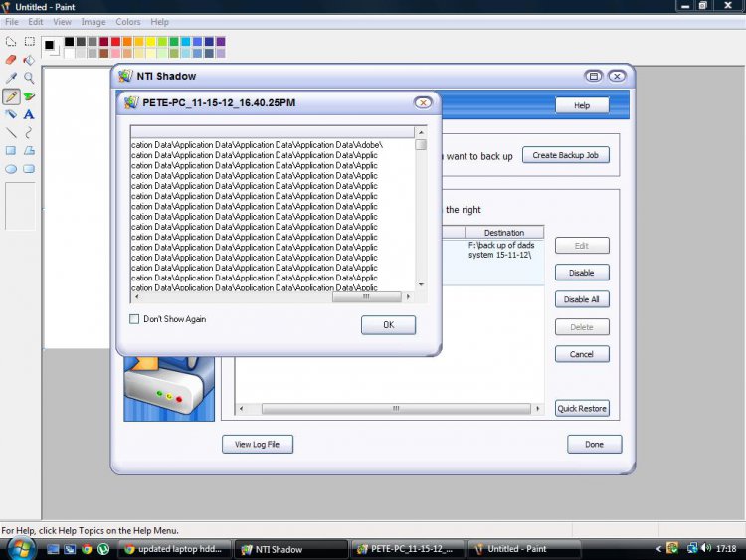The width and height of the screenshot is (746, 560).
Task: Pick the orange color swatch in the palette
Action: pyautogui.click(x=127, y=42)
